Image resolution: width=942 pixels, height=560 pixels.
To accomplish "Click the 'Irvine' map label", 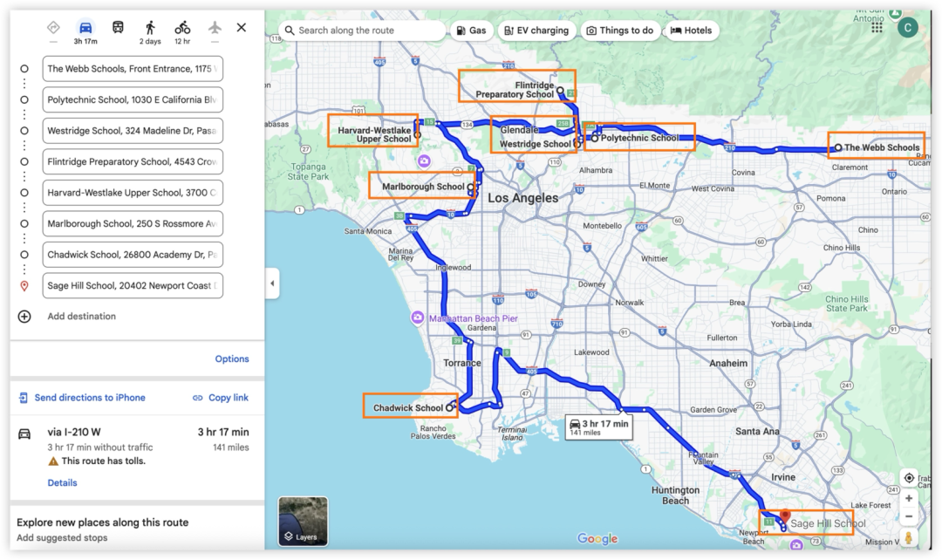I will click(782, 477).
